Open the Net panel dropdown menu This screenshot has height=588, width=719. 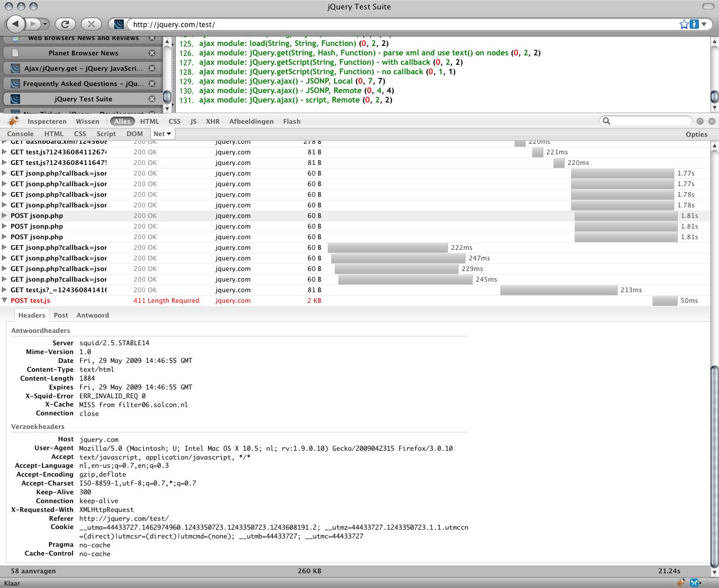click(162, 134)
